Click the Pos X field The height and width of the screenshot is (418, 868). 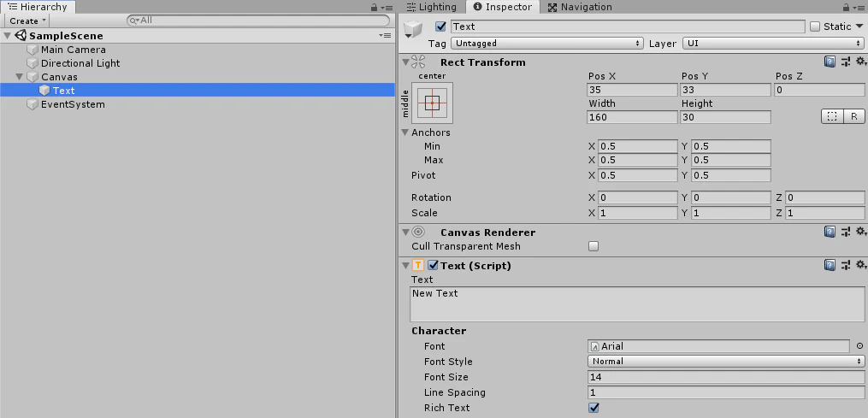(x=632, y=90)
